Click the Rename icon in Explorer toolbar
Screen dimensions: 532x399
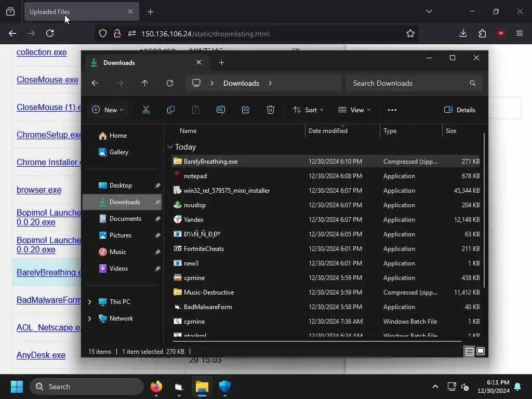pos(220,110)
